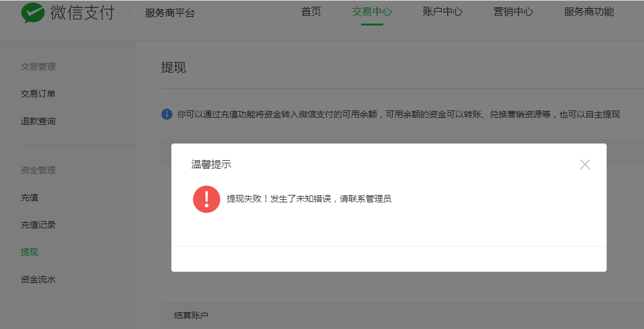Open 充值记录 in sidebar
This screenshot has width=644, height=329.
click(x=38, y=225)
